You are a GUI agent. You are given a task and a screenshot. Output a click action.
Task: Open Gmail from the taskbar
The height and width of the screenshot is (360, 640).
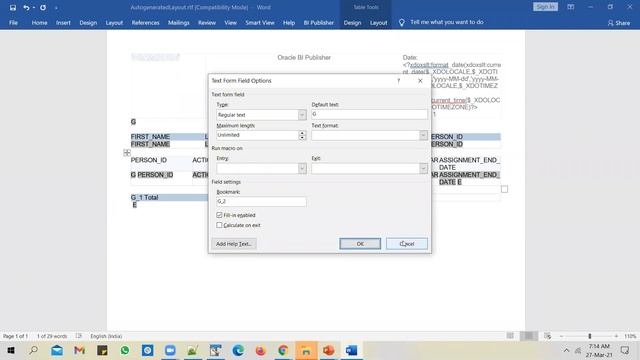[80, 350]
